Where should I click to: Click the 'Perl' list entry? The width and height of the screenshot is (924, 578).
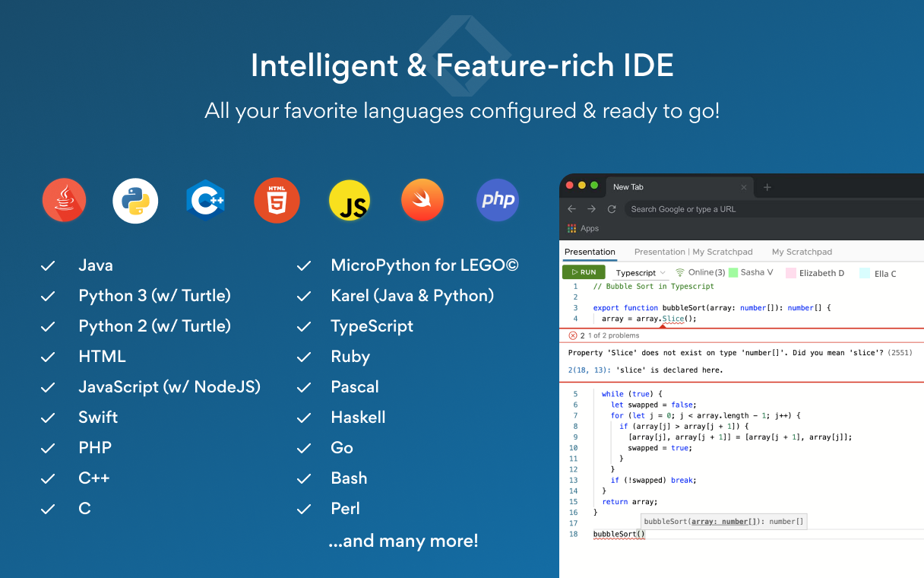coord(346,509)
